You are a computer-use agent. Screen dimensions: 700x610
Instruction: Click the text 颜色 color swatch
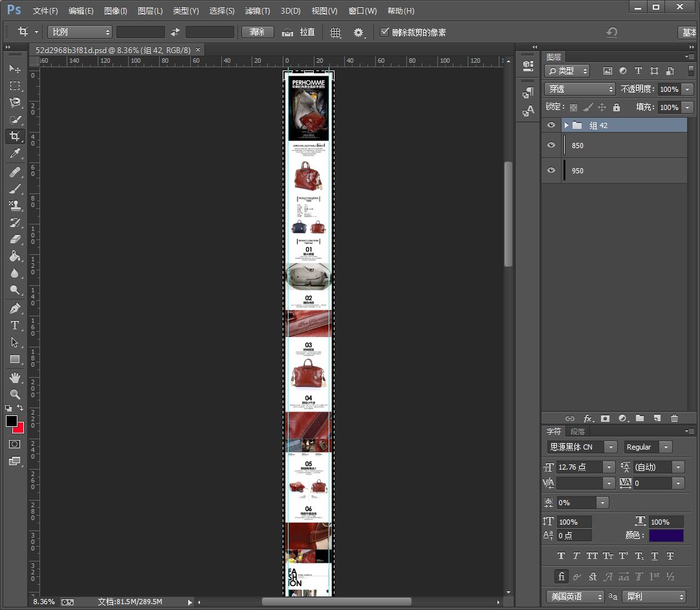666,536
